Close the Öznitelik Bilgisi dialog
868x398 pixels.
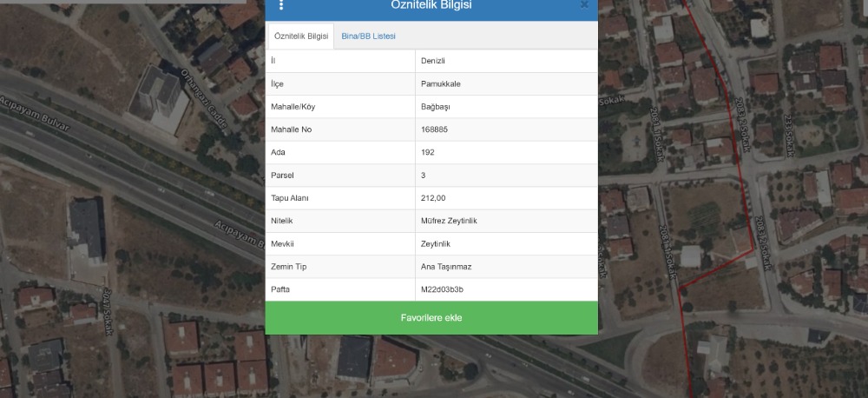(x=584, y=5)
